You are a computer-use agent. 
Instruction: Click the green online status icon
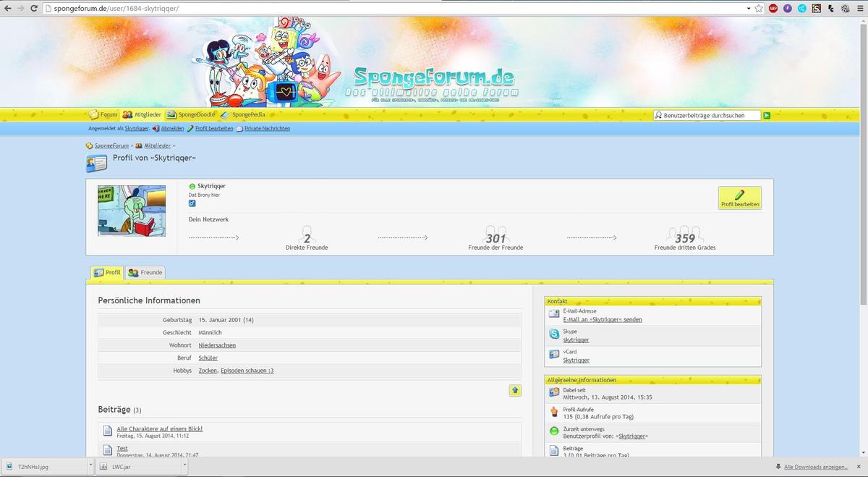pyautogui.click(x=192, y=186)
